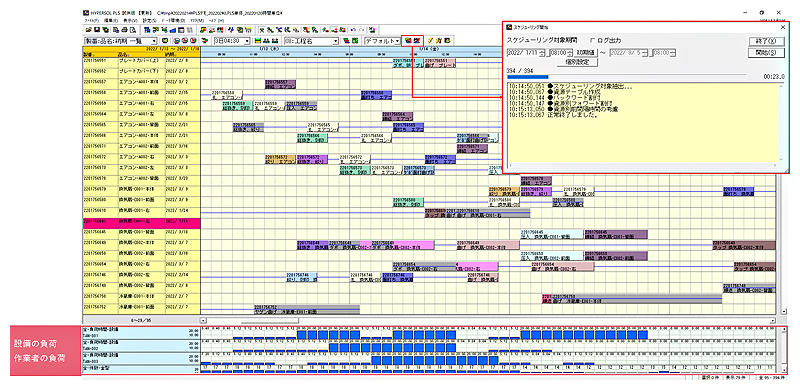800x390 pixels.
Task: Open the 編集 menu in menu bar
Action: (111, 20)
